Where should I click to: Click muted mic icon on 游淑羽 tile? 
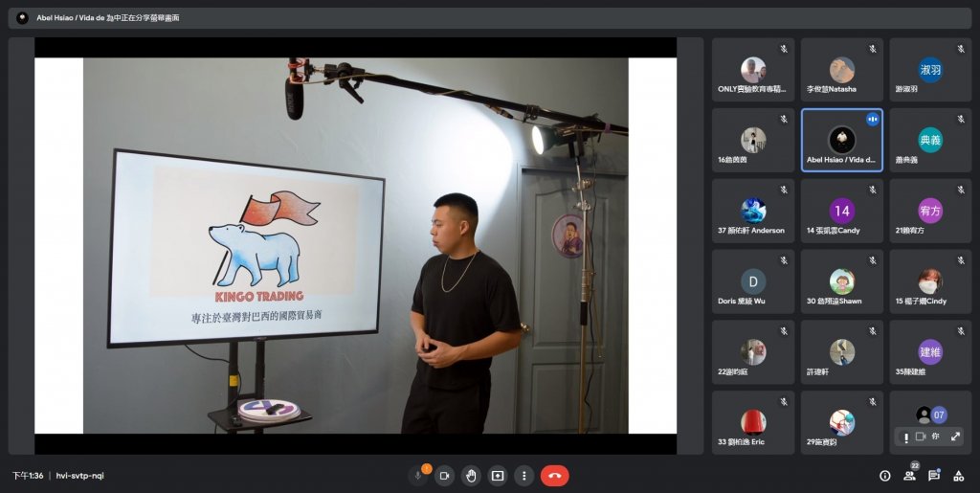pyautogui.click(x=961, y=49)
